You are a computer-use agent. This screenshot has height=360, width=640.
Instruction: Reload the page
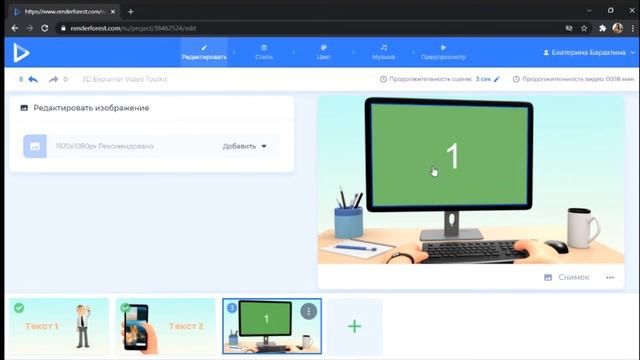[x=44, y=28]
